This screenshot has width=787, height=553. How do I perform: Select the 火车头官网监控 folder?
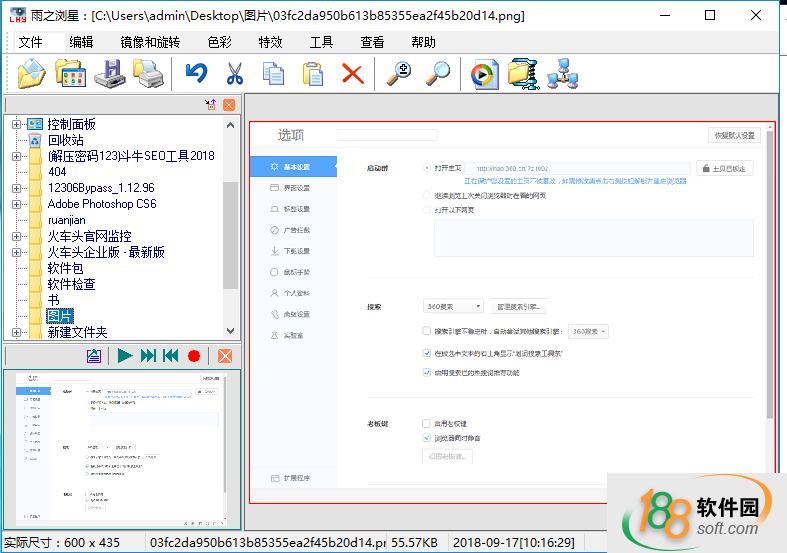pyautogui.click(x=89, y=236)
